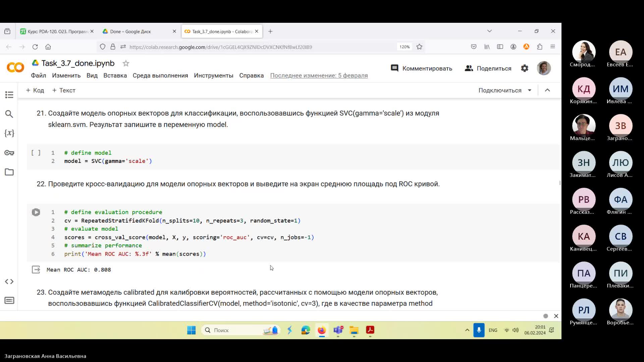Star the Task_3.7_done.ipynb notebook
Image resolution: width=644 pixels, height=362 pixels.
tap(126, 63)
